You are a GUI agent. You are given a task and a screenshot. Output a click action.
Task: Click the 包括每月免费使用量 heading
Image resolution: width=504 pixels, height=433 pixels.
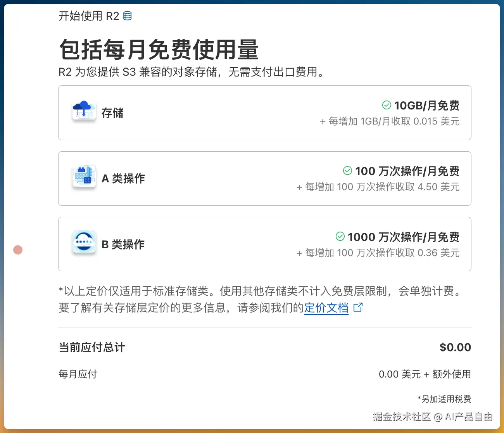pos(159,50)
